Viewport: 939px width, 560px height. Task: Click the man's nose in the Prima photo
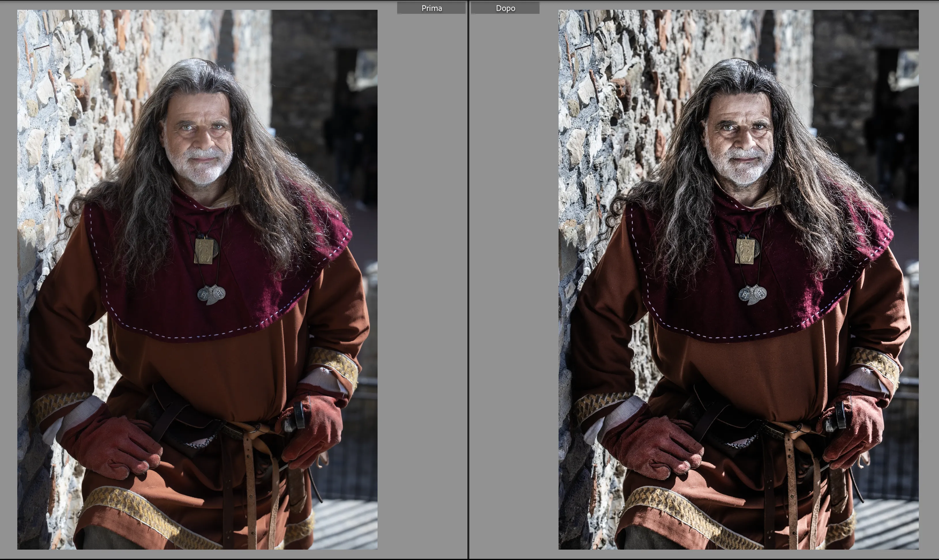(x=200, y=140)
